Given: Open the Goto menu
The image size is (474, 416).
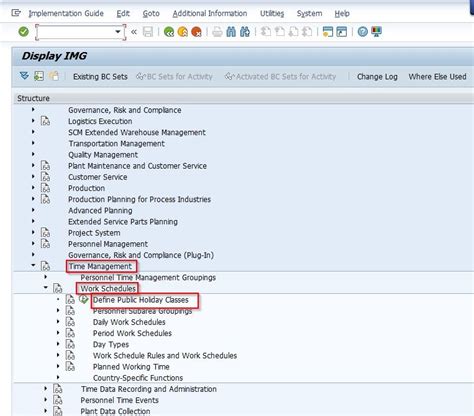Looking at the screenshot, I should tap(151, 13).
